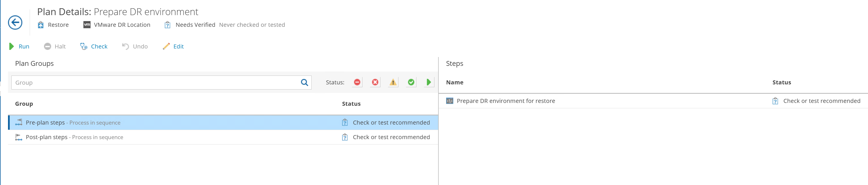The width and height of the screenshot is (868, 185).
Task: Click the VMware DR Location icon
Action: tap(87, 25)
